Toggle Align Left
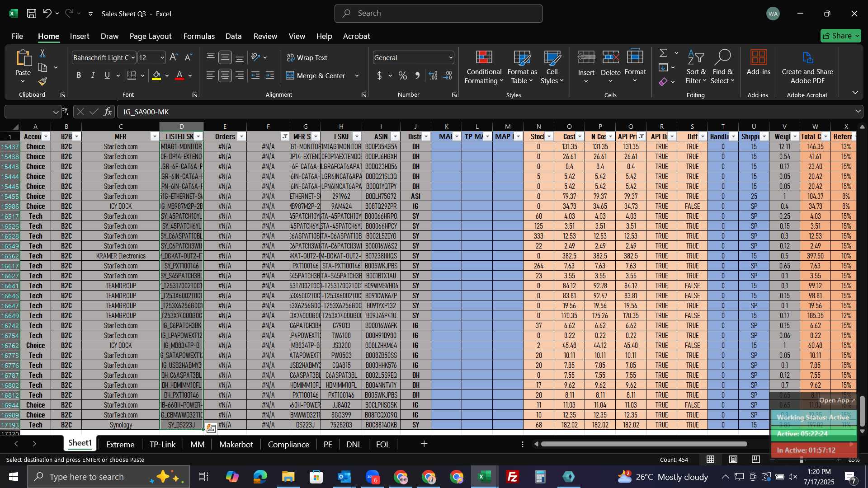Image resolution: width=868 pixels, height=488 pixels. pos(211,75)
